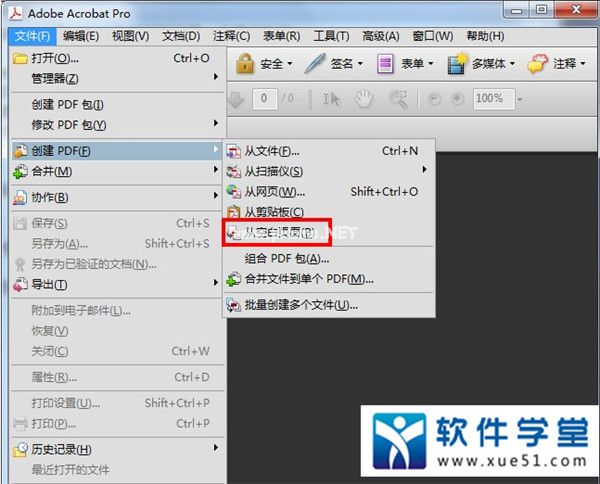This screenshot has height=484, width=600.
Task: Choose 打开(O)... in the File menu
Action: (x=117, y=59)
